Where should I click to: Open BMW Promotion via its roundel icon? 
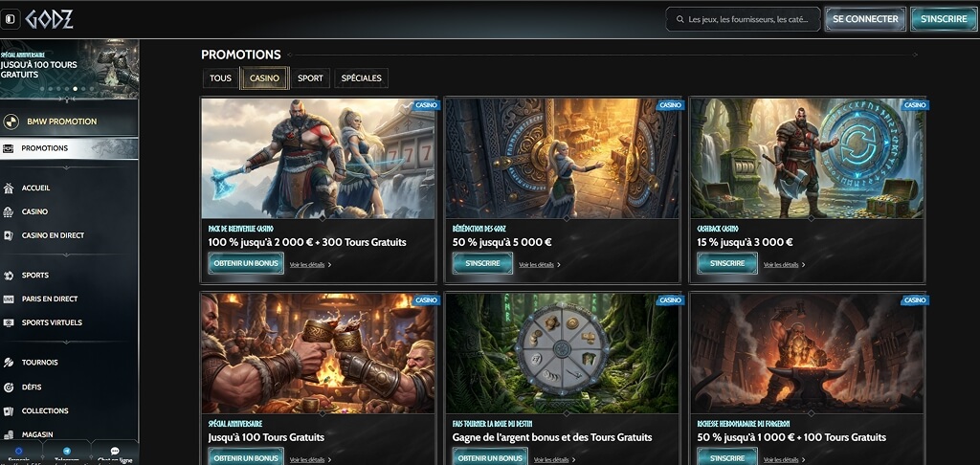pos(11,122)
